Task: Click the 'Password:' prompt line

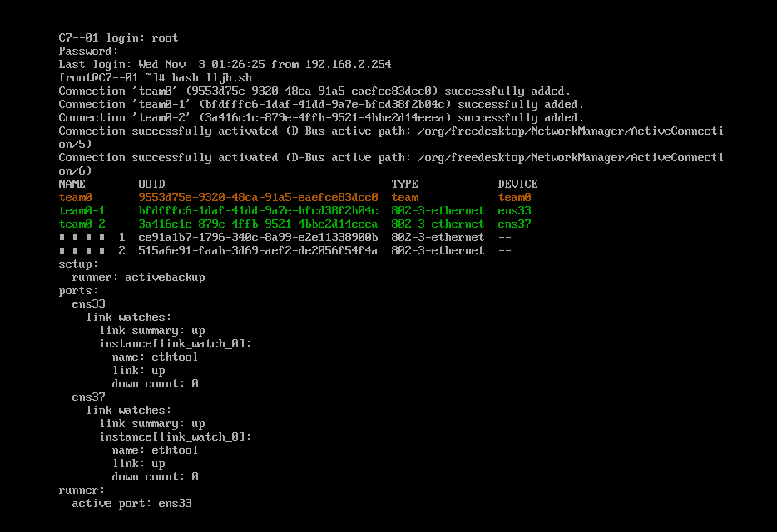Action: coord(88,51)
